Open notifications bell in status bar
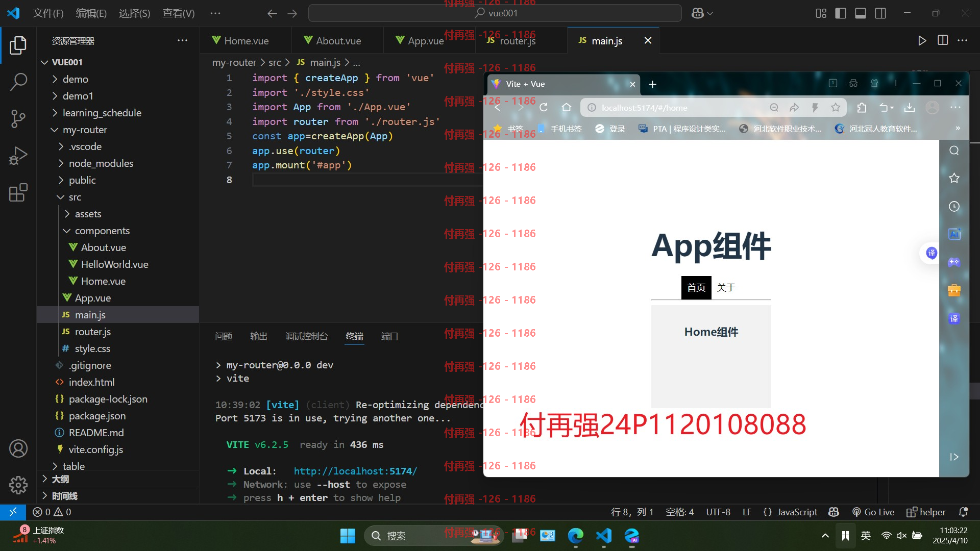This screenshot has width=980, height=551. [x=963, y=512]
